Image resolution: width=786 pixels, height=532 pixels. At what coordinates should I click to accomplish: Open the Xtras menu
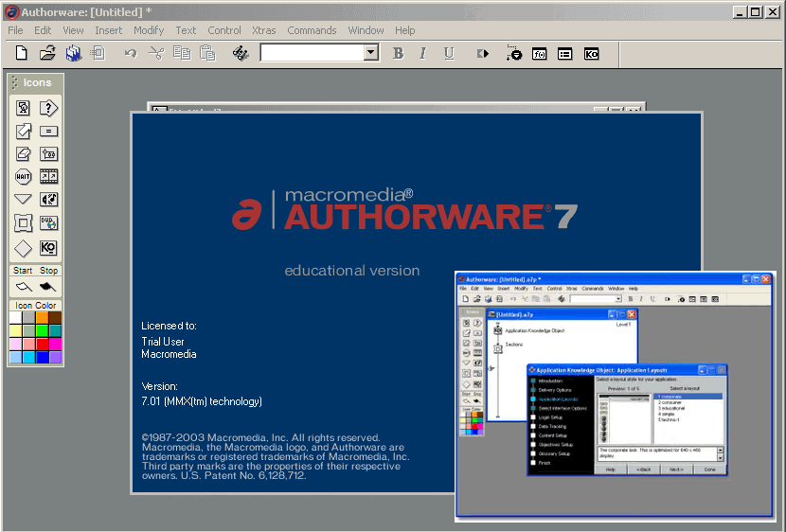click(264, 30)
